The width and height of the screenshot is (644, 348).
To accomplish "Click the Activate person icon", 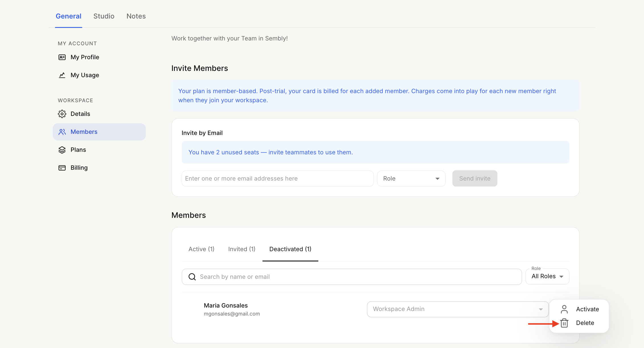I will [x=564, y=309].
